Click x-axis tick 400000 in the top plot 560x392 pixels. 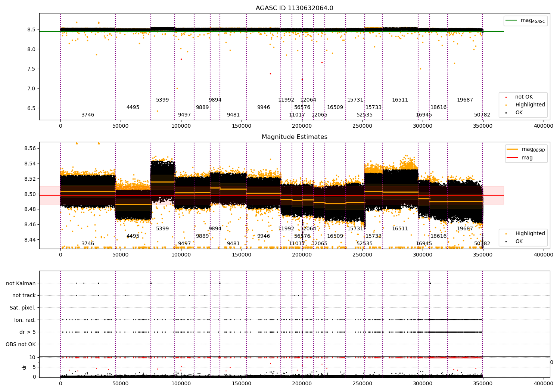click(x=543, y=126)
